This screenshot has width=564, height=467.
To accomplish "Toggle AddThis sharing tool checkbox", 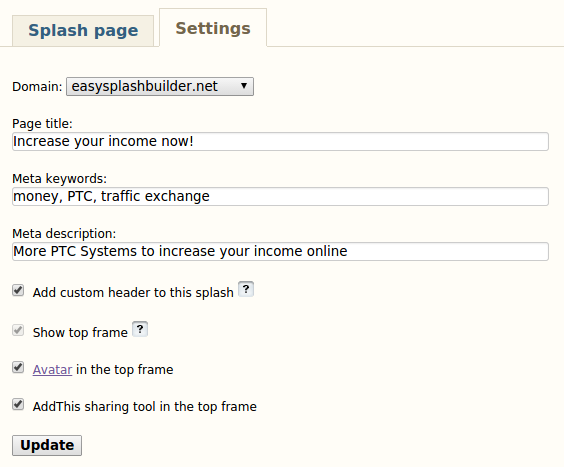I will click(18, 404).
